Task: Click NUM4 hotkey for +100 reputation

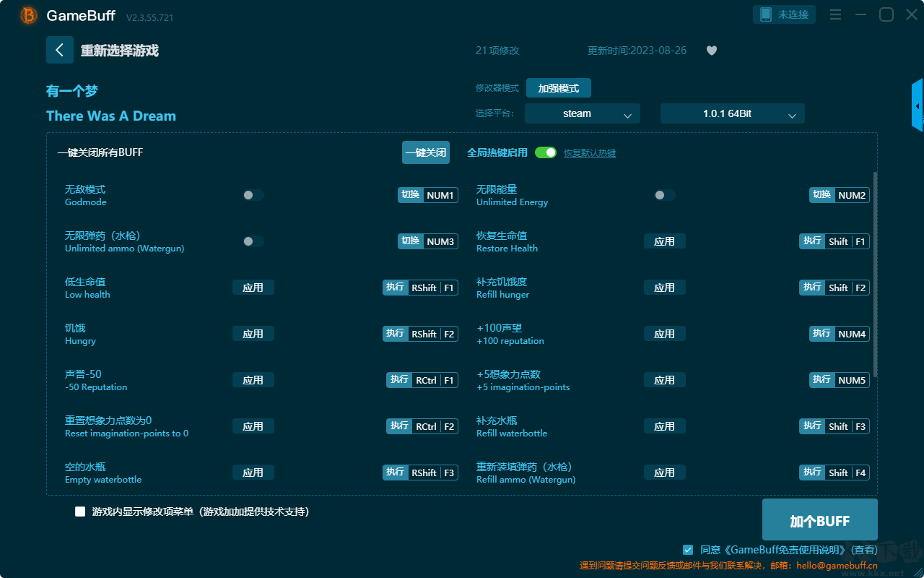Action: (840, 334)
